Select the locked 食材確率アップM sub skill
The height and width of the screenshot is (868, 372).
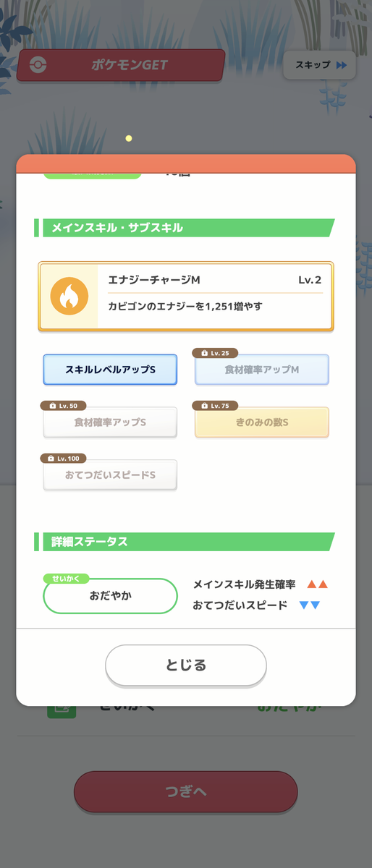(x=262, y=370)
